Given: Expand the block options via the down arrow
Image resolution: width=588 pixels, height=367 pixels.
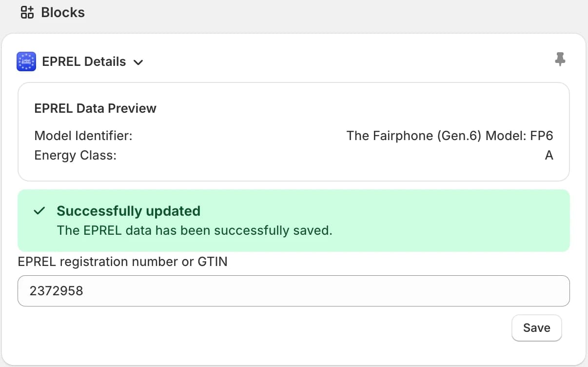Looking at the screenshot, I should point(138,62).
